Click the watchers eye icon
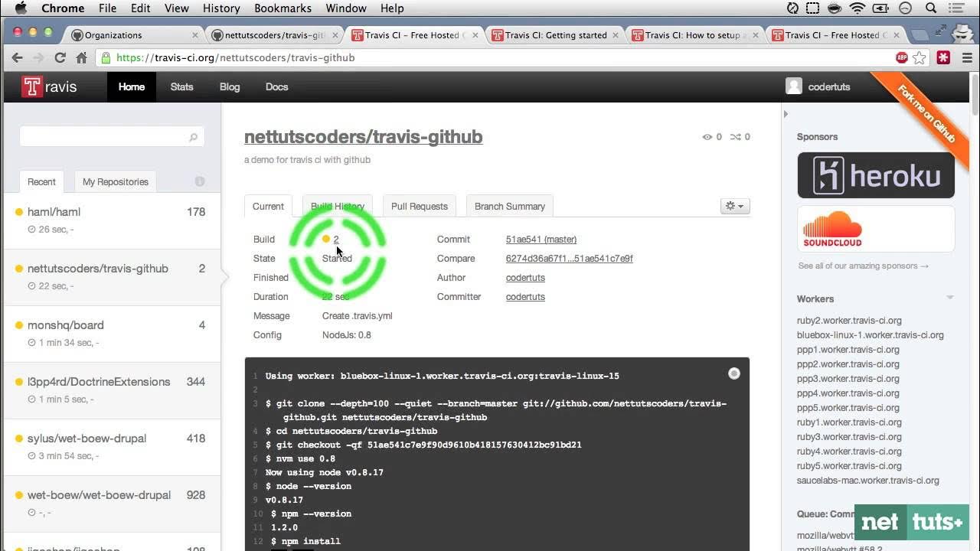Viewport: 980px width, 551px height. (x=707, y=137)
